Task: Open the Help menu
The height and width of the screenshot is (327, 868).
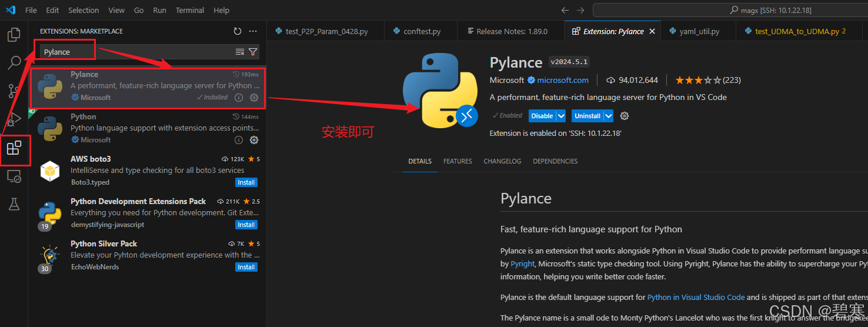Action: pyautogui.click(x=222, y=10)
